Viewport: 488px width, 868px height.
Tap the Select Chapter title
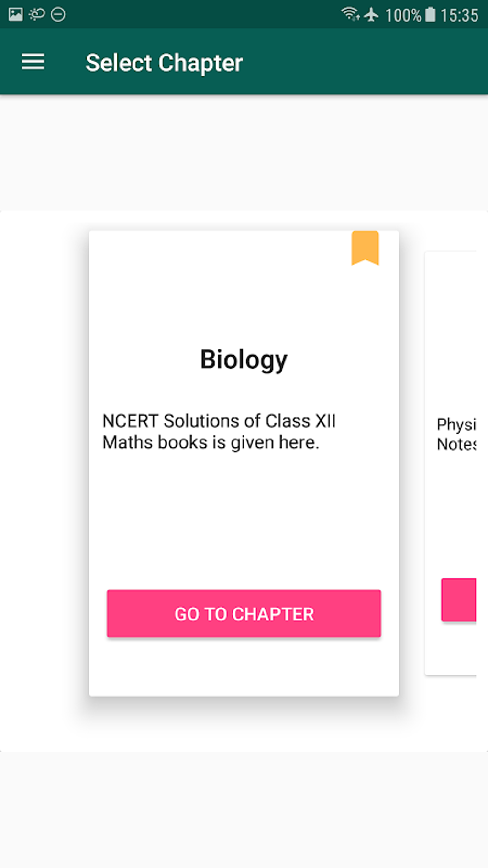164,63
